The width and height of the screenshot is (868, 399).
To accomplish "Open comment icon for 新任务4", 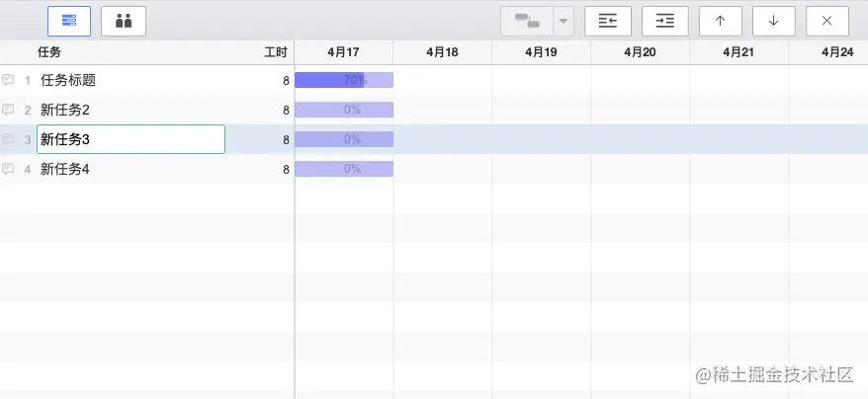I will click(8, 169).
